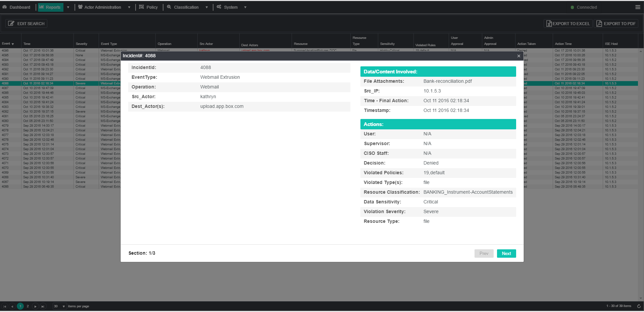Click the Decision value Denied
This screenshot has height=312, width=644.
click(x=431, y=163)
